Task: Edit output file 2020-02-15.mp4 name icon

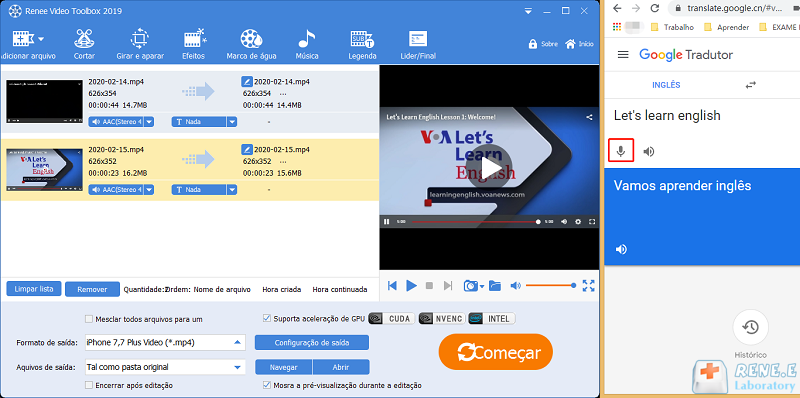Action: pos(247,150)
